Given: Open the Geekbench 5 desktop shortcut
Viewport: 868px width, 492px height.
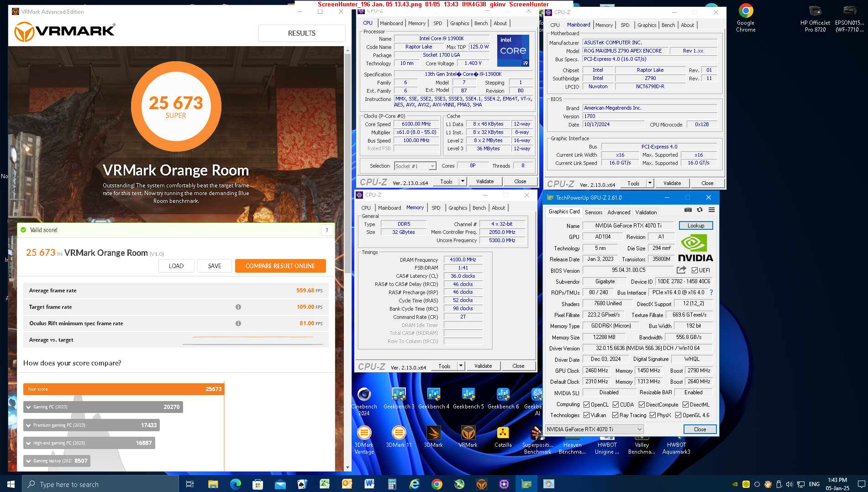Looking at the screenshot, I should point(468,398).
